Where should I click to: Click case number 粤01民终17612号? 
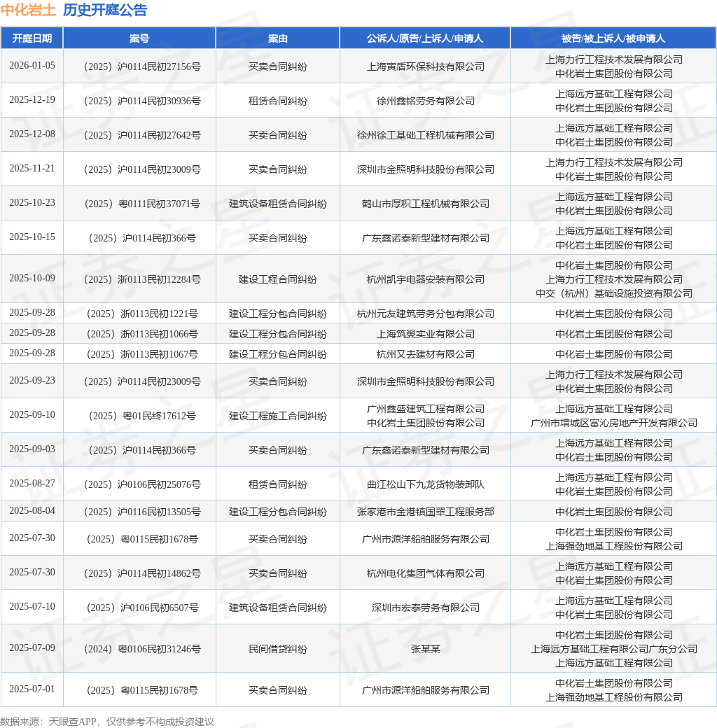[142, 416]
